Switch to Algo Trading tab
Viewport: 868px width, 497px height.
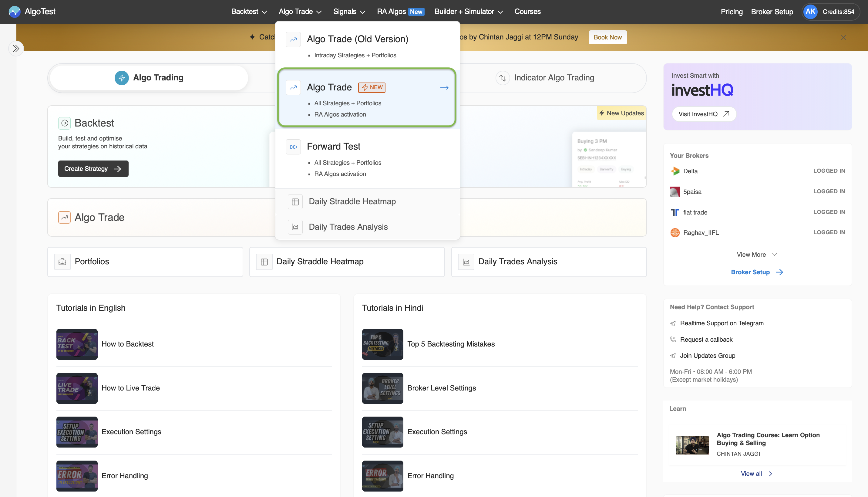[x=149, y=78]
